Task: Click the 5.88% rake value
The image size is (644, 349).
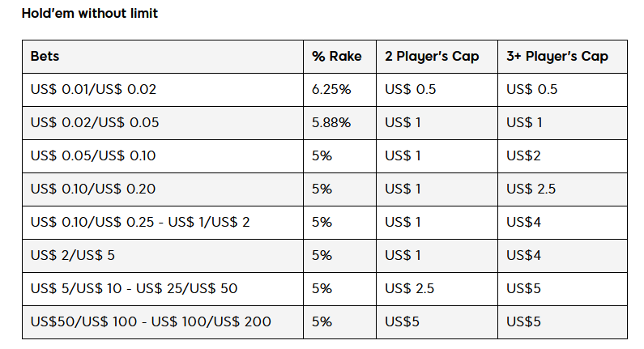Action: (331, 123)
